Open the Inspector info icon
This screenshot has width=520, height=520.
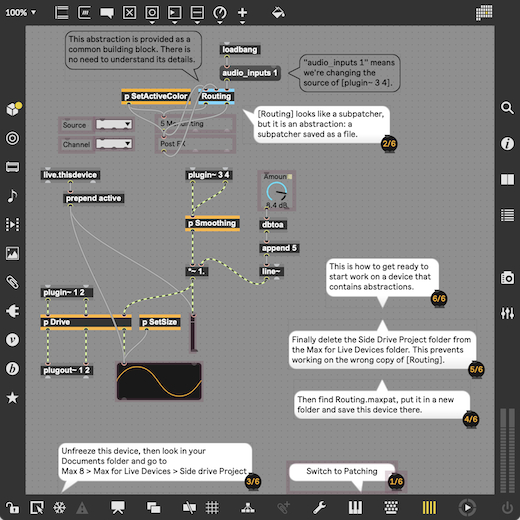point(507,144)
